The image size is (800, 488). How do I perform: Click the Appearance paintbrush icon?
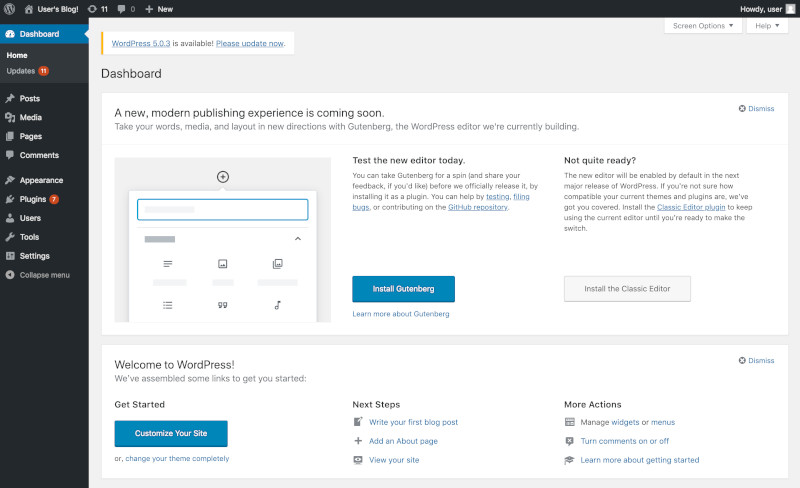[10, 180]
